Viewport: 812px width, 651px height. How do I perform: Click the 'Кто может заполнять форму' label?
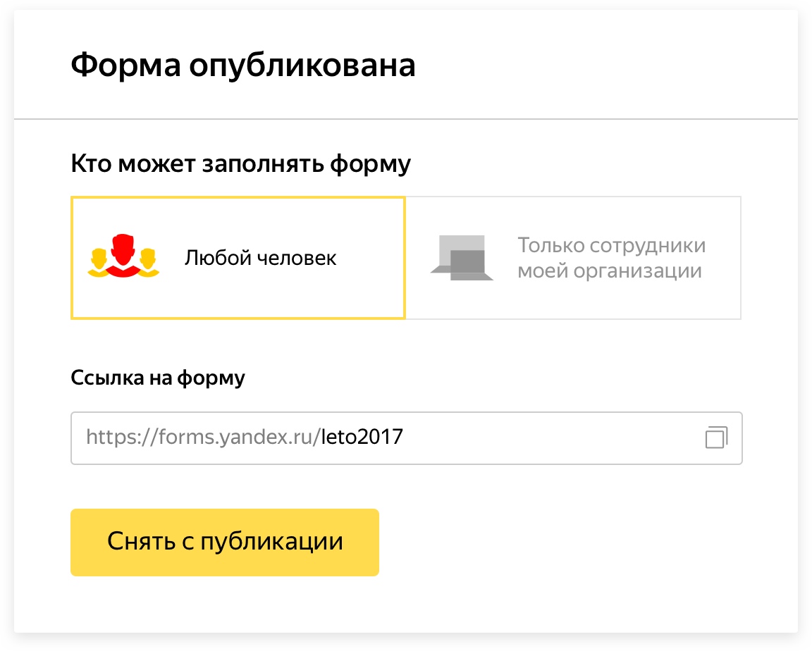[240, 164]
